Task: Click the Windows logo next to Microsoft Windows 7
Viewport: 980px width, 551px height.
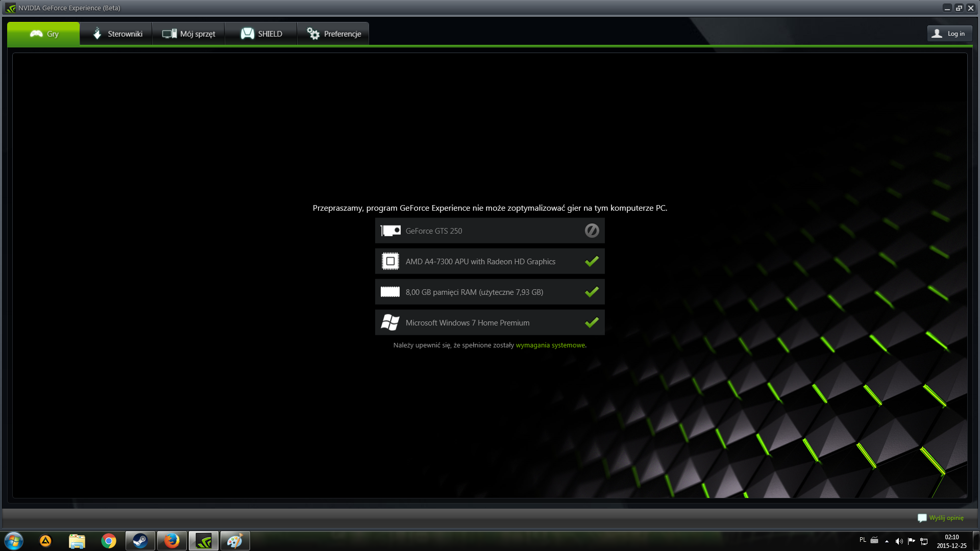Action: click(390, 322)
